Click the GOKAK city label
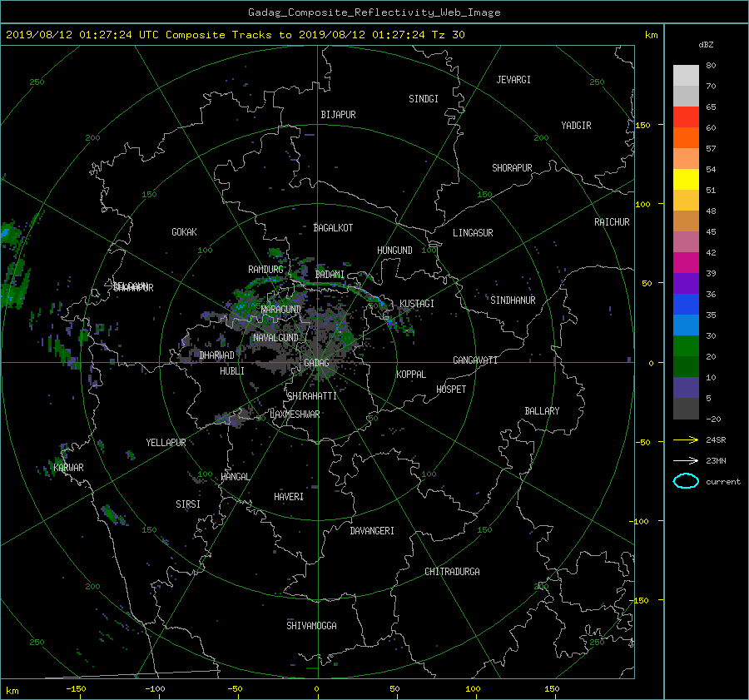Viewport: 749px width, 700px height. tap(184, 232)
